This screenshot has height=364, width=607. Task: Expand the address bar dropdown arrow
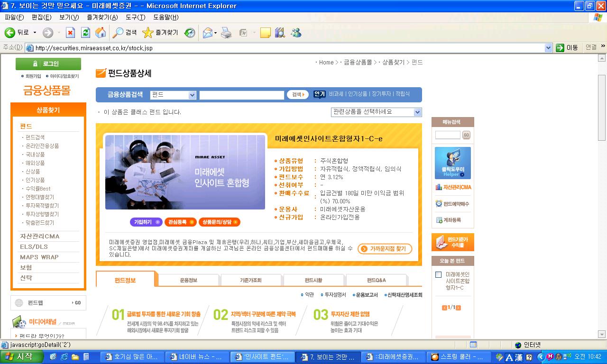point(549,48)
